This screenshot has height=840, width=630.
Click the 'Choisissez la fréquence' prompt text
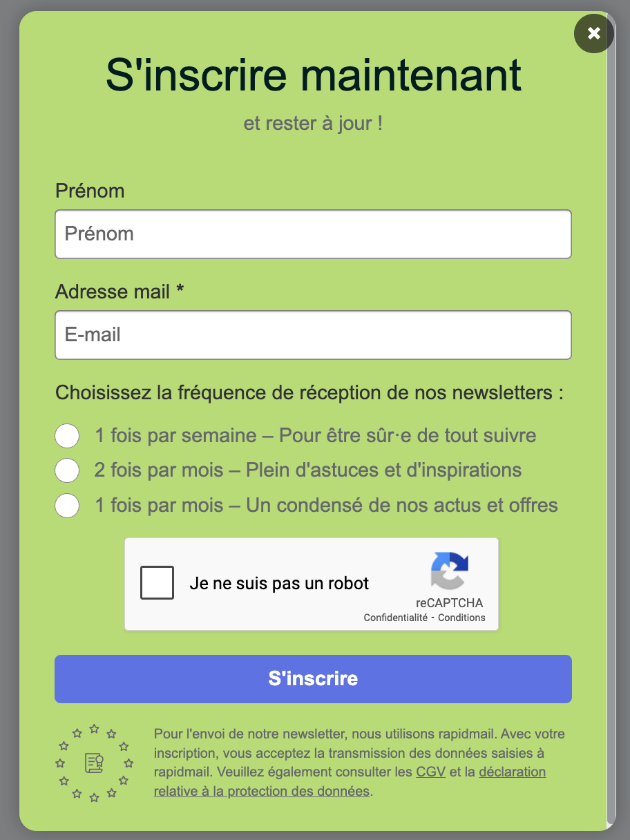click(309, 393)
